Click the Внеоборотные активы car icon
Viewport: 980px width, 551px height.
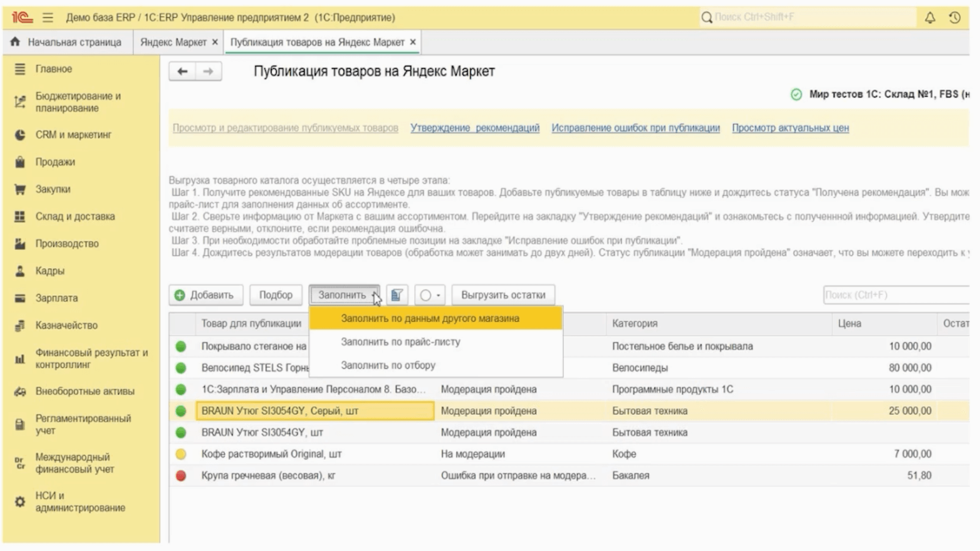point(20,391)
